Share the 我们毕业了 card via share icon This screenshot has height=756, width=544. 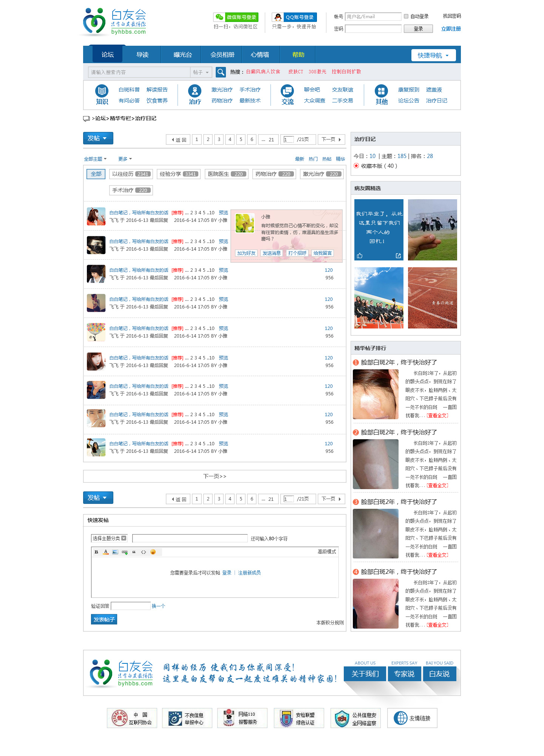[x=398, y=256]
